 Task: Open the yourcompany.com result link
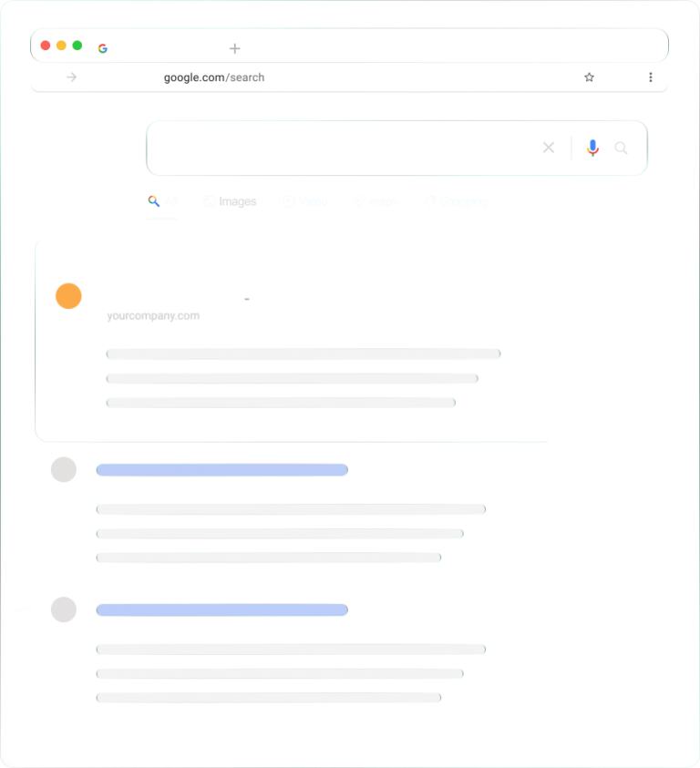click(x=153, y=316)
